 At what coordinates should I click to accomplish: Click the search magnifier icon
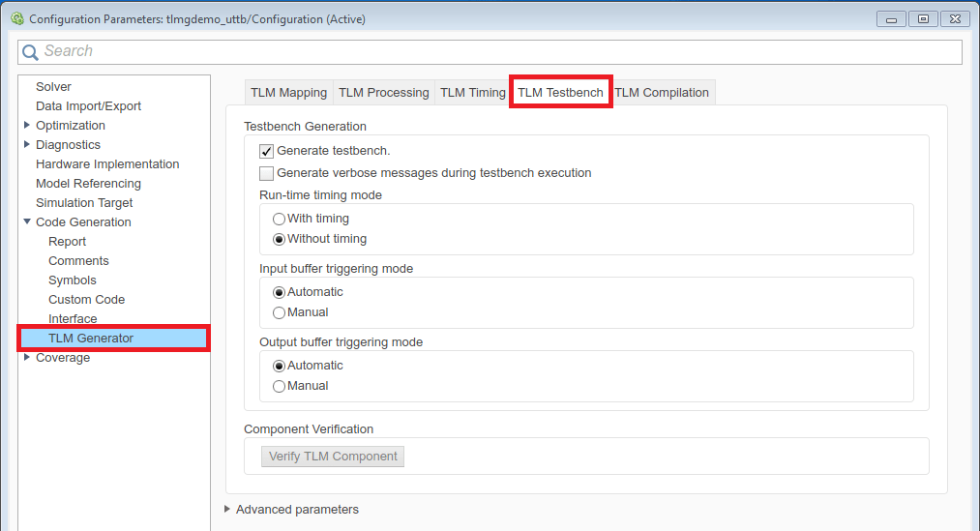pyautogui.click(x=31, y=51)
